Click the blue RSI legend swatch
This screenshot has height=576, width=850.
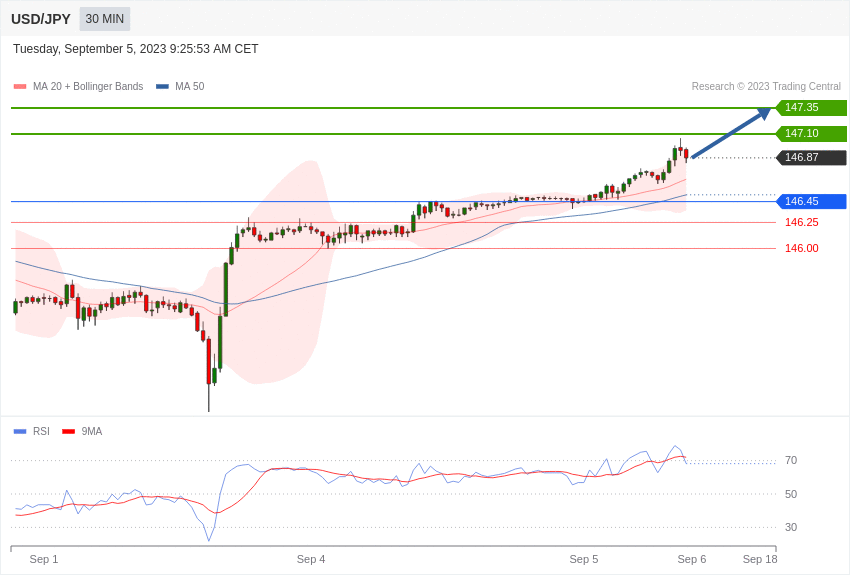20,431
